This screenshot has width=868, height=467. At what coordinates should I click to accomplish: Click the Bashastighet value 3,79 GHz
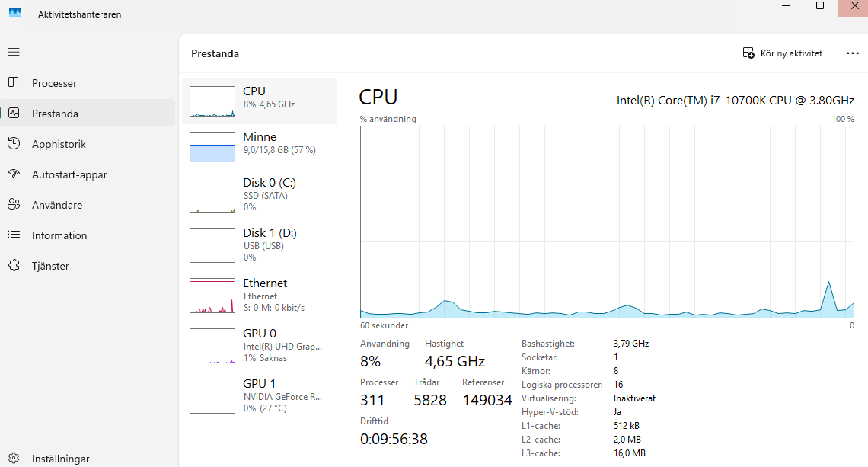click(x=631, y=344)
